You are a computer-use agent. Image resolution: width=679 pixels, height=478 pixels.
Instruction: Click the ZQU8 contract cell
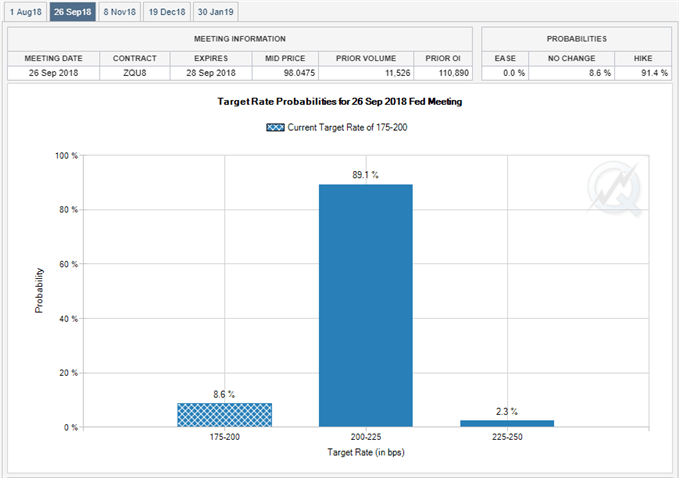point(135,73)
